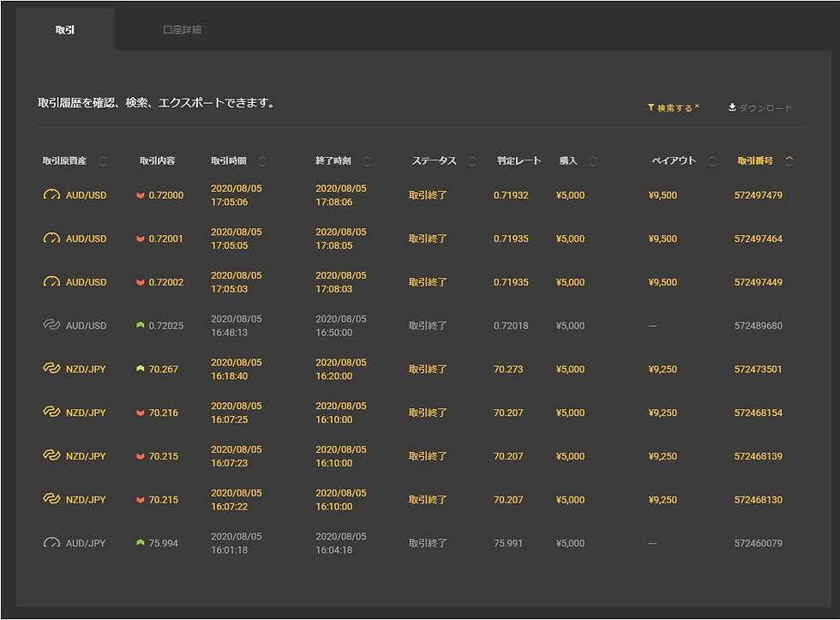This screenshot has height=620, width=840.
Task: Select trade number 572468130
Action: pos(758,499)
